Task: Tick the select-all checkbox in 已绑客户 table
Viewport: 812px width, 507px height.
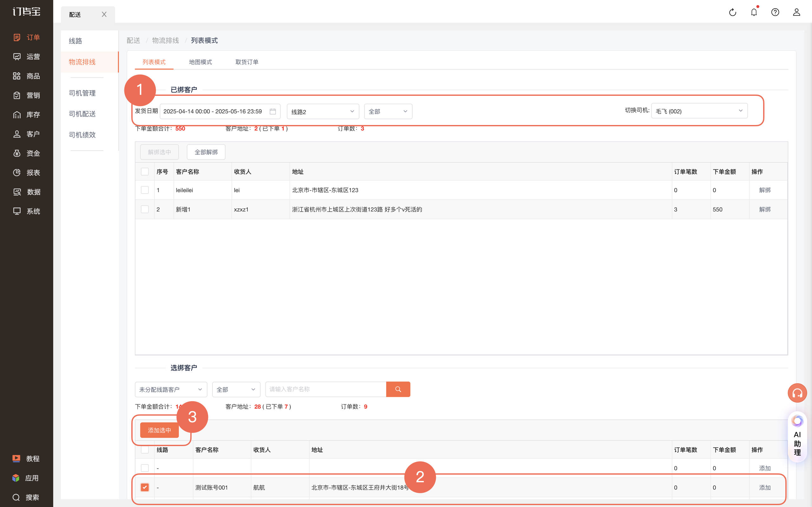Action: (145, 172)
